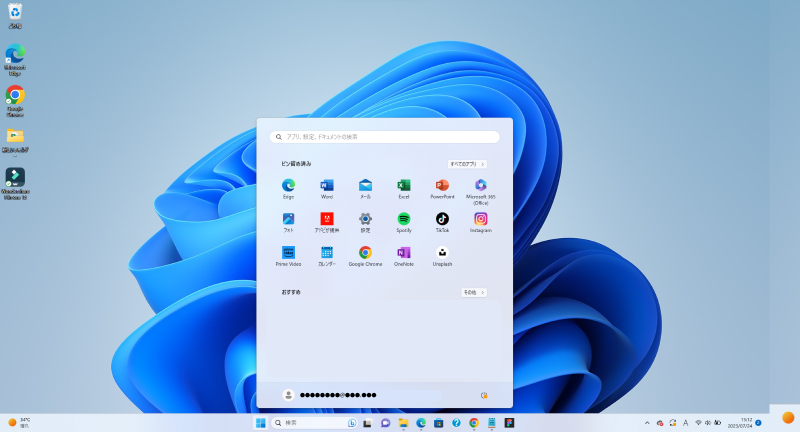Screen dimensions: 800x432
Task: Open Figma from the taskbar
Action: 509,423
